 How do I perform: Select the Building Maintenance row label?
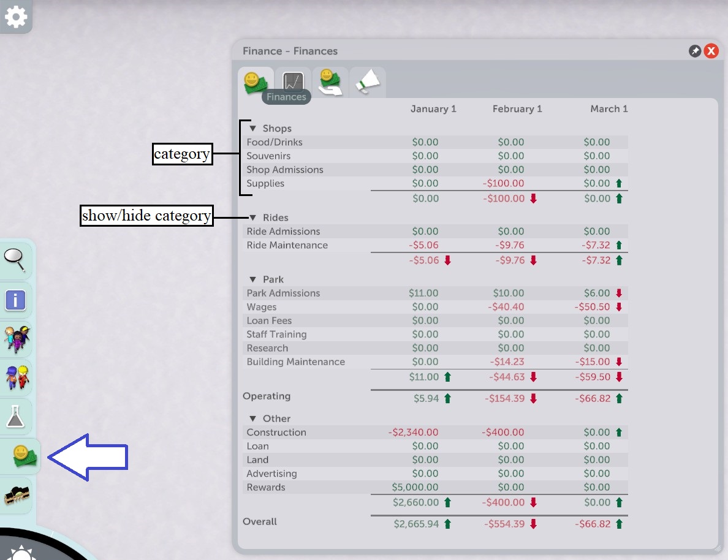tap(295, 361)
